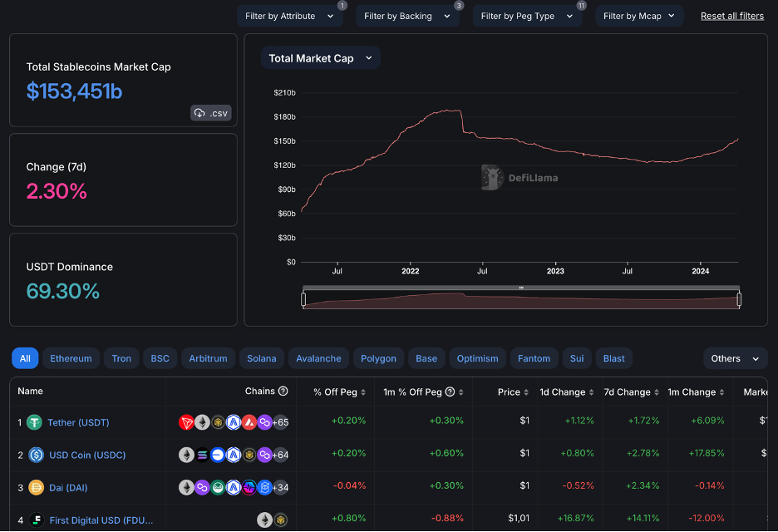Sort by 1m Change column
778x532 pixels.
tap(696, 392)
